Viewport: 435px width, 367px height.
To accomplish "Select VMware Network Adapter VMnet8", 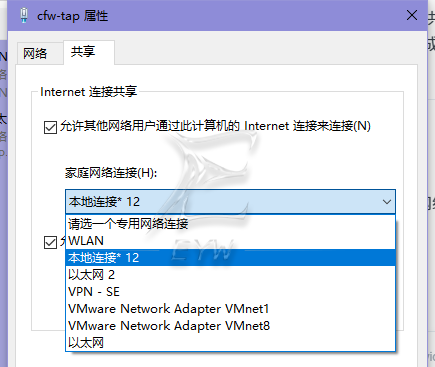I will click(230, 326).
